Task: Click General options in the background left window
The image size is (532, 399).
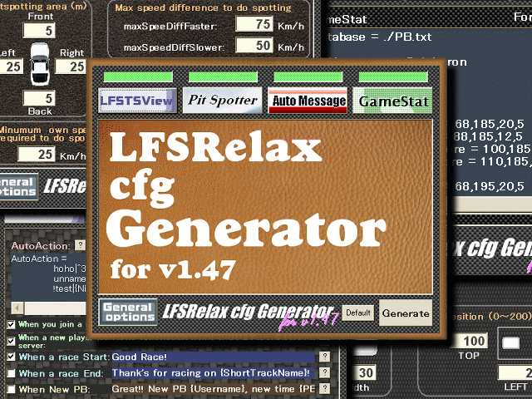Action: [18, 187]
